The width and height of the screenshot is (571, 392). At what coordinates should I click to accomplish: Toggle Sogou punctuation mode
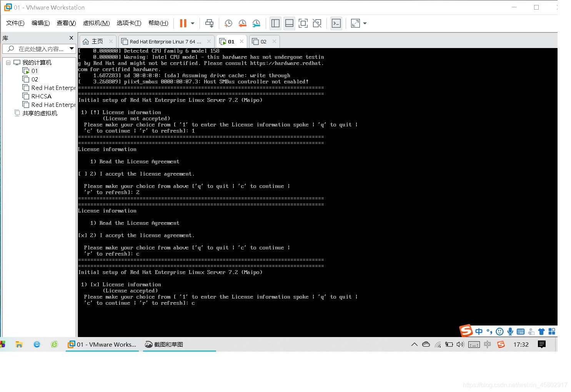pos(489,331)
